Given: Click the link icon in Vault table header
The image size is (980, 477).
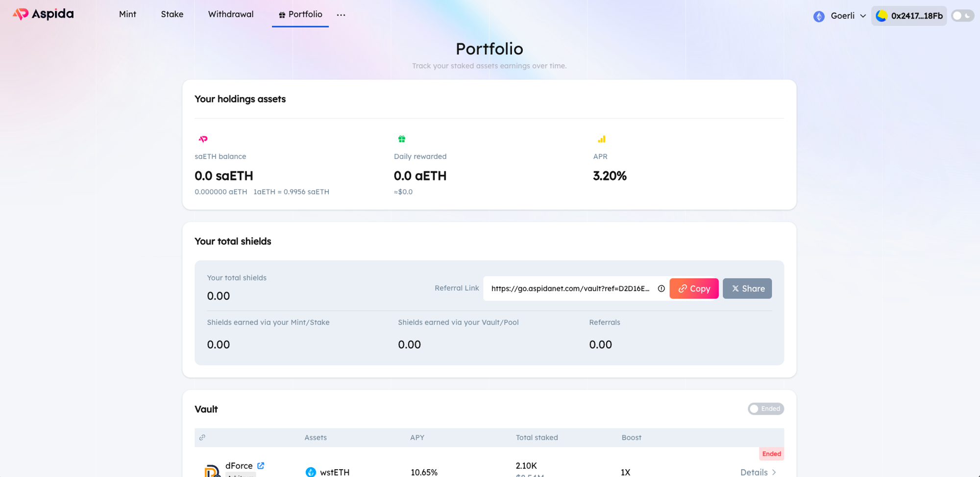Looking at the screenshot, I should tap(202, 437).
